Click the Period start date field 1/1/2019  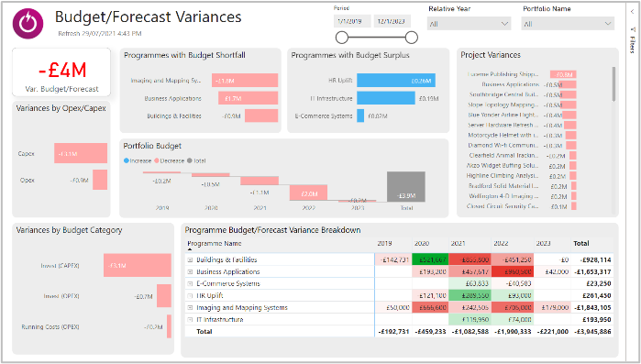click(x=352, y=21)
